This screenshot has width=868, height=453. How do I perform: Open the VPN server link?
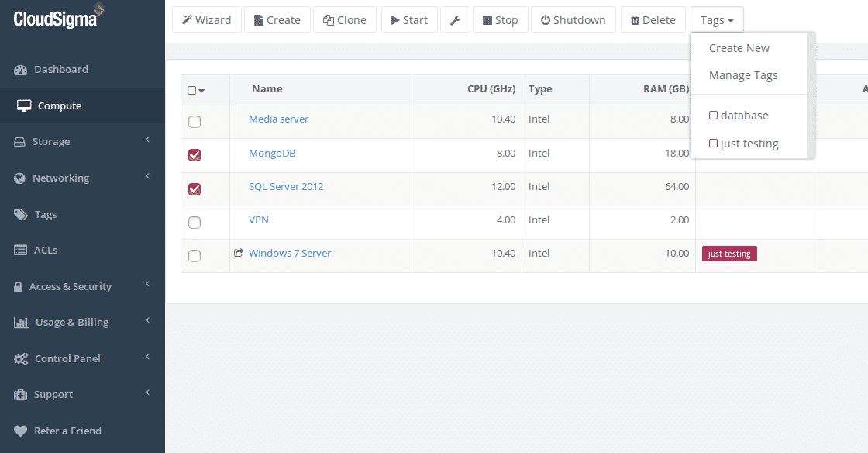(x=259, y=220)
